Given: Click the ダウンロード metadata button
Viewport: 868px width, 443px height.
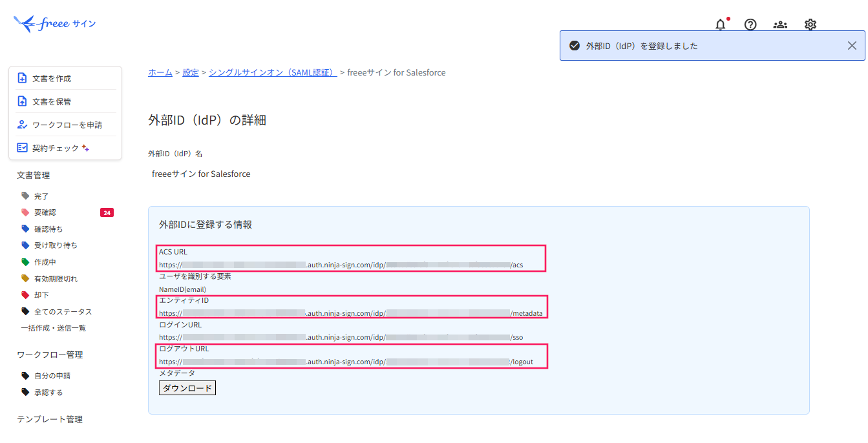Looking at the screenshot, I should [x=187, y=388].
